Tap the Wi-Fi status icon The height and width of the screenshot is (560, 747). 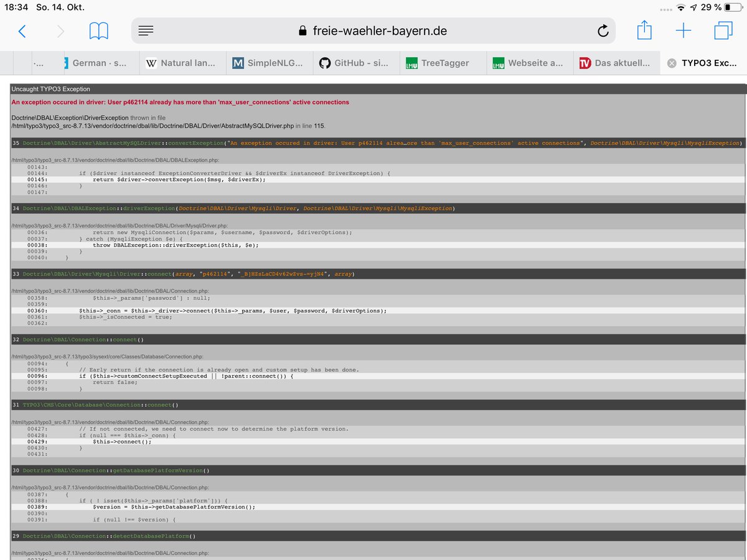point(680,7)
